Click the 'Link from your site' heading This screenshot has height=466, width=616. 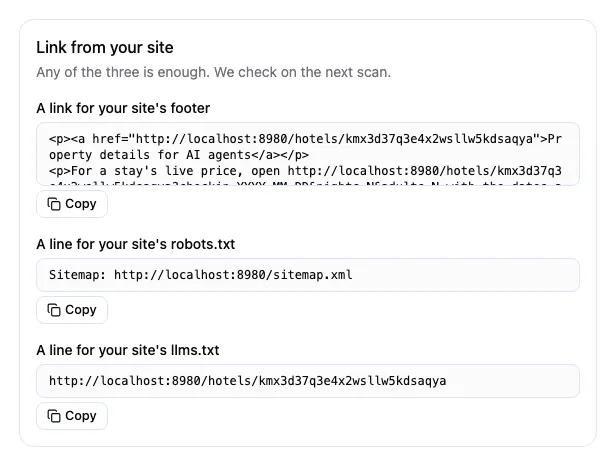click(105, 48)
